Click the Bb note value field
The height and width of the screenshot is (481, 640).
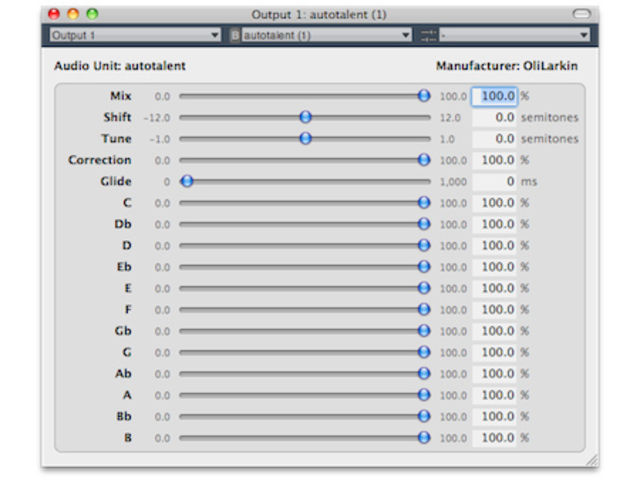point(494,416)
